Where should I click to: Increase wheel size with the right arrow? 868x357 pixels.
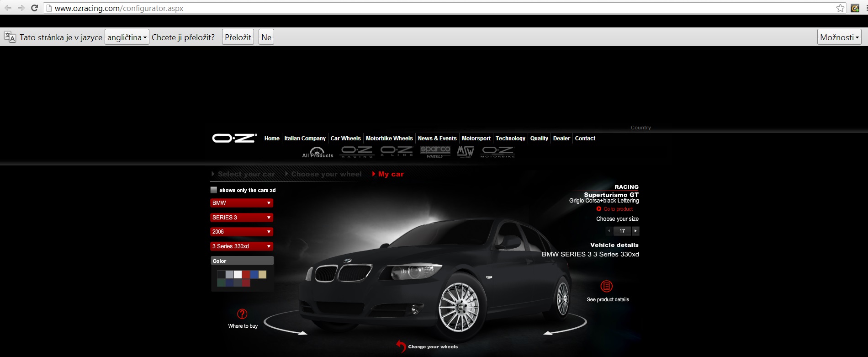tap(635, 231)
